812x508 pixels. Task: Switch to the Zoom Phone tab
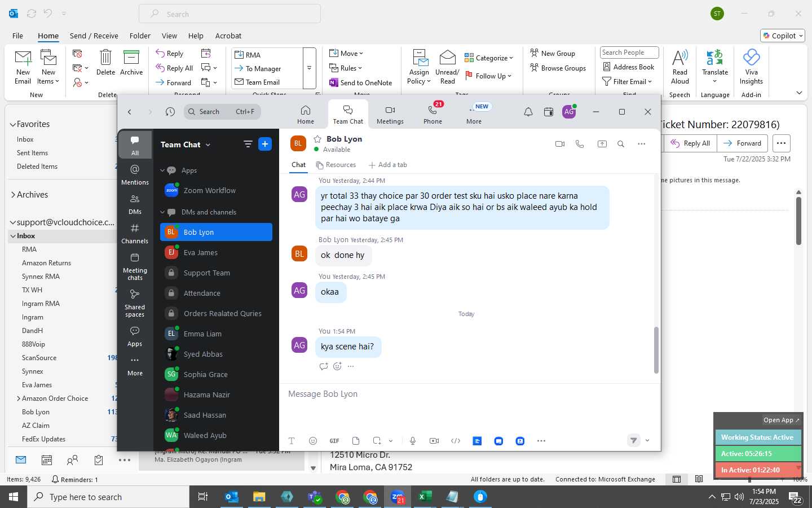[x=433, y=114]
